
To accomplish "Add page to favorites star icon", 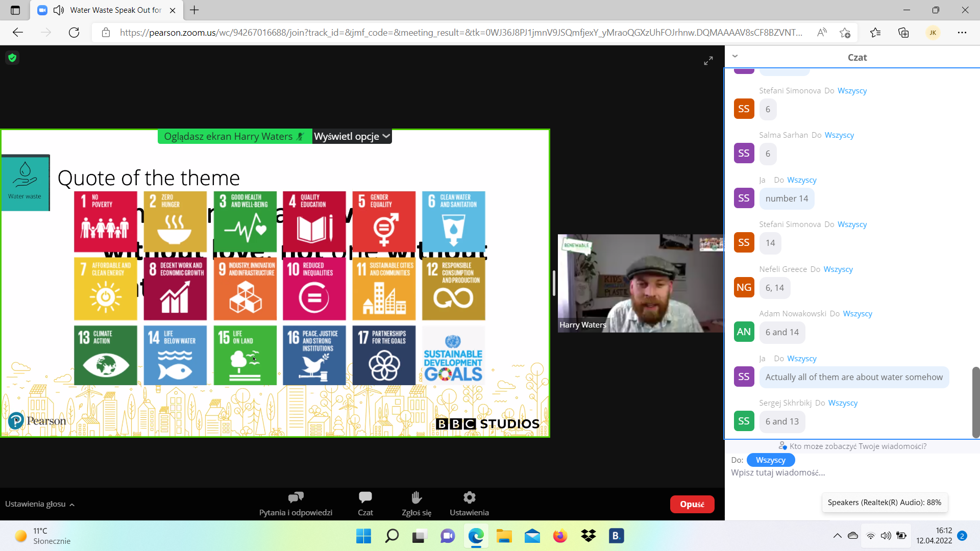I will pos(845,33).
